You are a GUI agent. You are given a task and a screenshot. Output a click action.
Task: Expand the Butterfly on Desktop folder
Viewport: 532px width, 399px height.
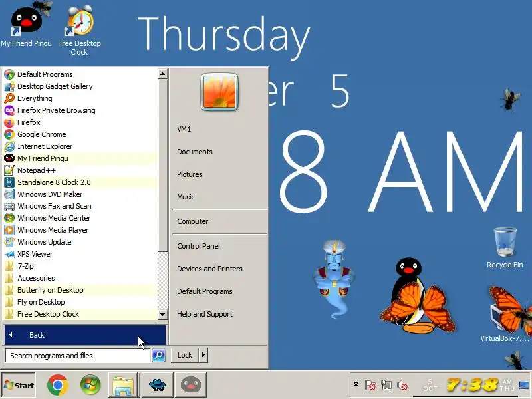coord(80,290)
